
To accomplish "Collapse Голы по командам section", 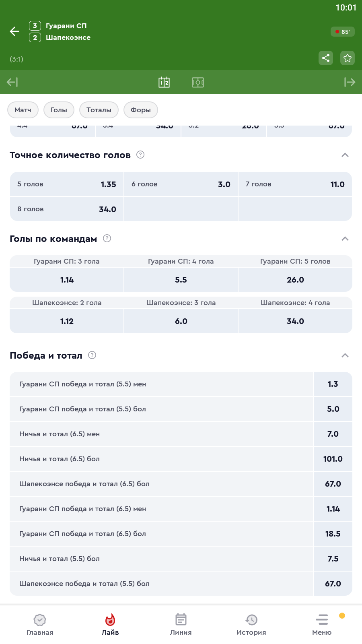I will tap(345, 239).
